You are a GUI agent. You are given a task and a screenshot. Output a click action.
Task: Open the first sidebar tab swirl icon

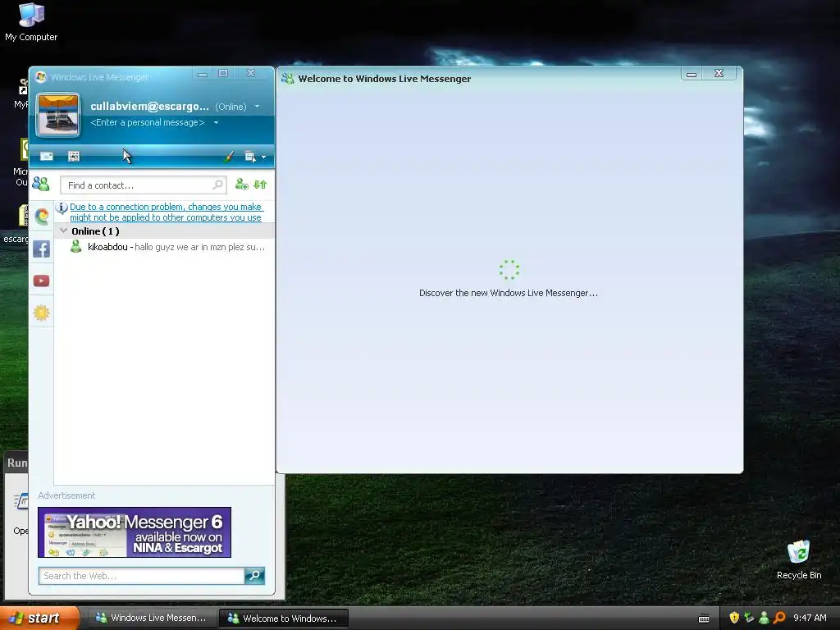tap(41, 217)
